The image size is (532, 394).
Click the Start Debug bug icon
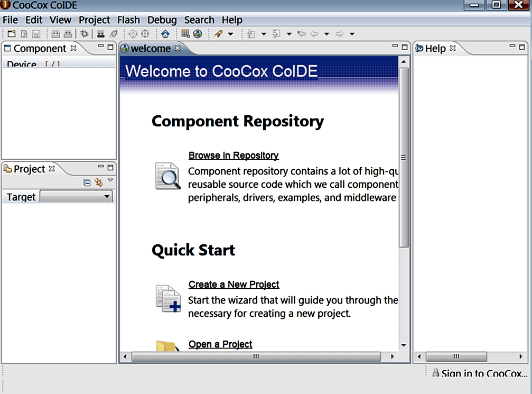pyautogui.click(x=85, y=34)
